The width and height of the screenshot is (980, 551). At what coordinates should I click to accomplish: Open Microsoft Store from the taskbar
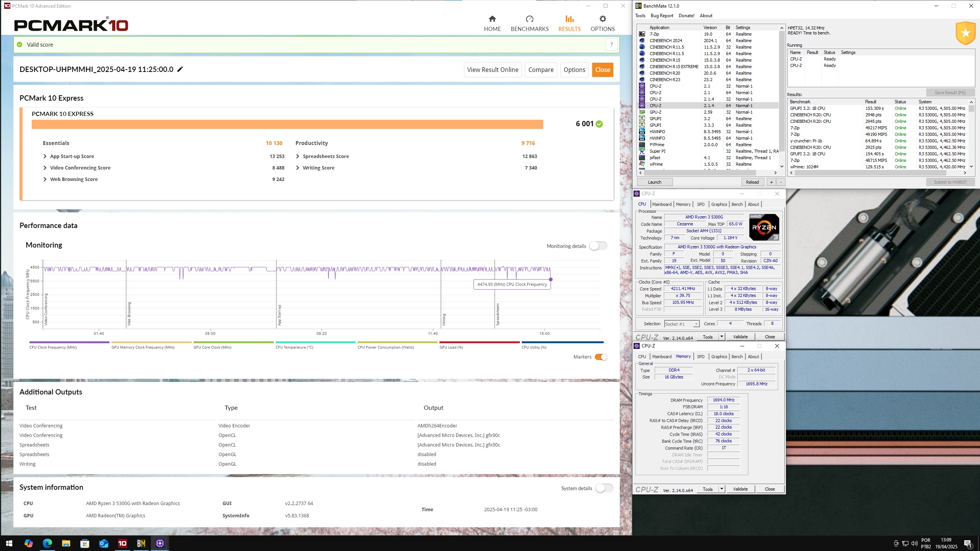[x=85, y=543]
